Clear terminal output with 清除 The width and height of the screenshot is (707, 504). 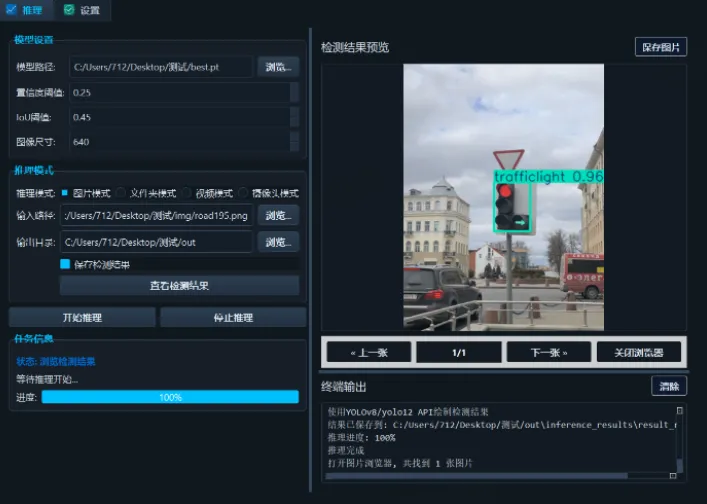click(x=669, y=386)
